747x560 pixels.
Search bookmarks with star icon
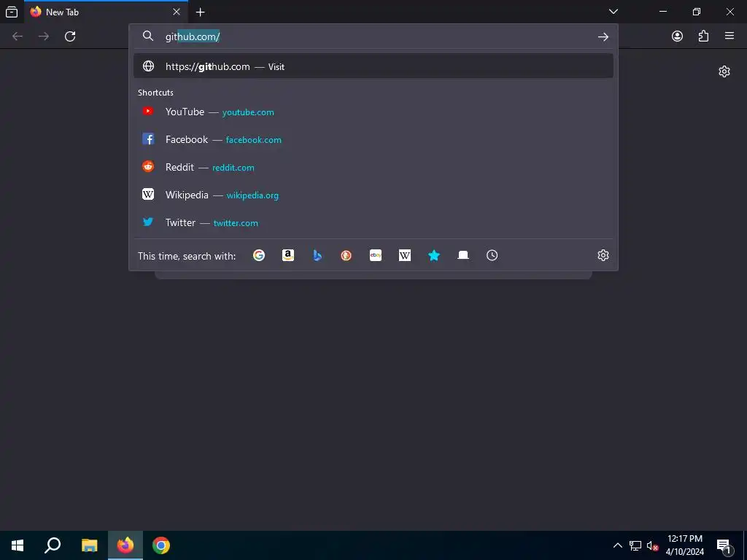point(433,255)
